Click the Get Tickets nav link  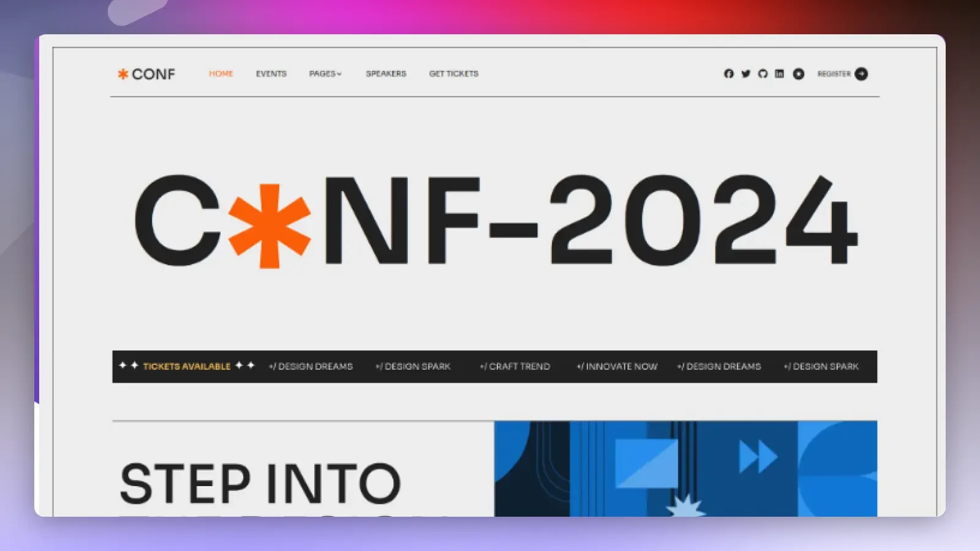(453, 73)
